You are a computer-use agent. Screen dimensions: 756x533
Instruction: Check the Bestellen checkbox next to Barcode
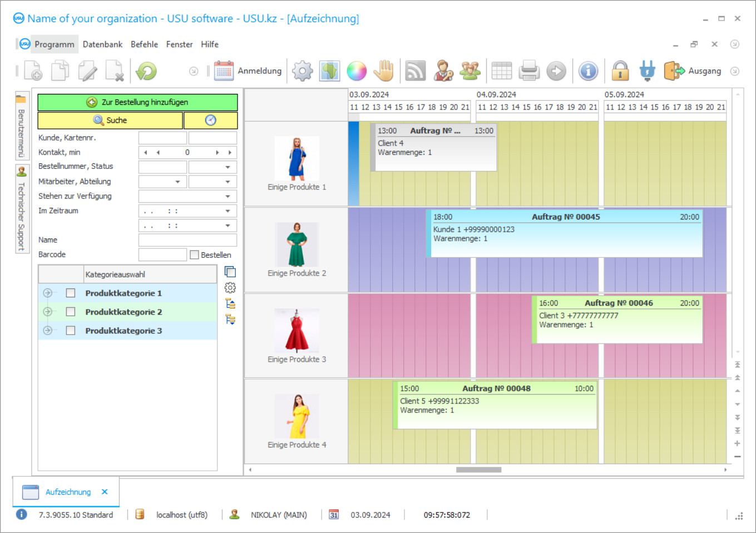(194, 255)
